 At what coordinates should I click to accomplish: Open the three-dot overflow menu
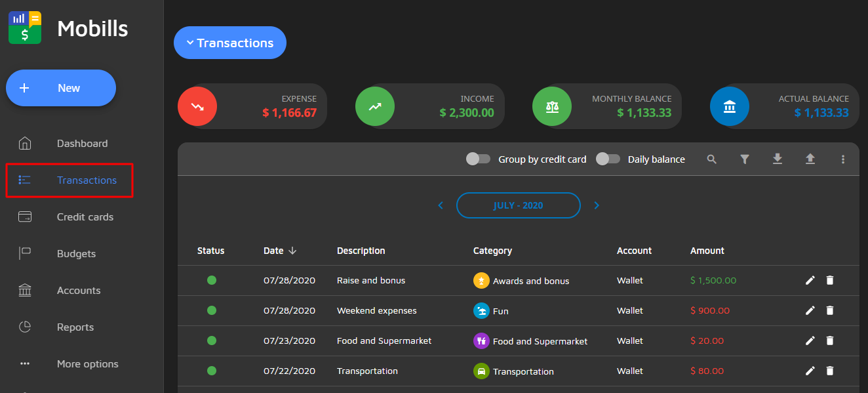click(x=843, y=159)
